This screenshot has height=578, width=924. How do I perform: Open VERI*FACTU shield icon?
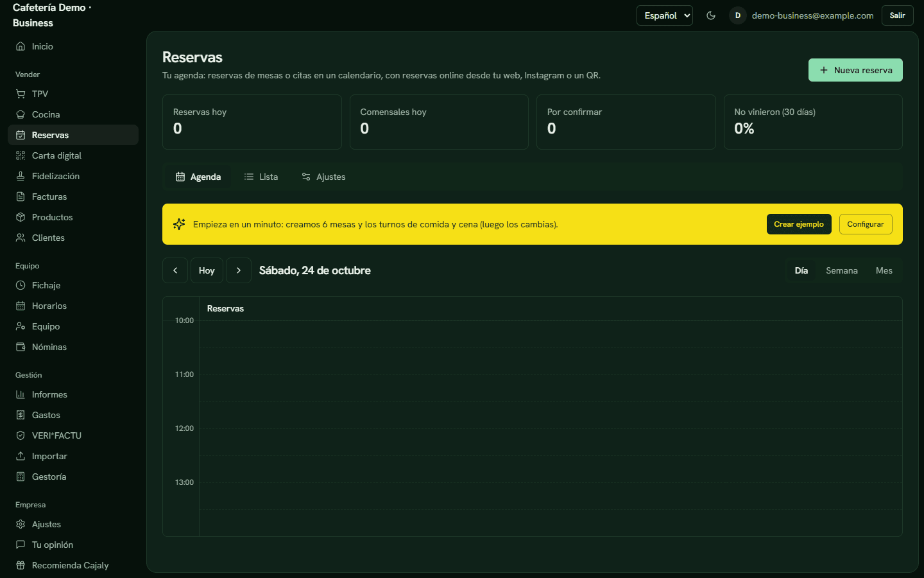point(21,435)
